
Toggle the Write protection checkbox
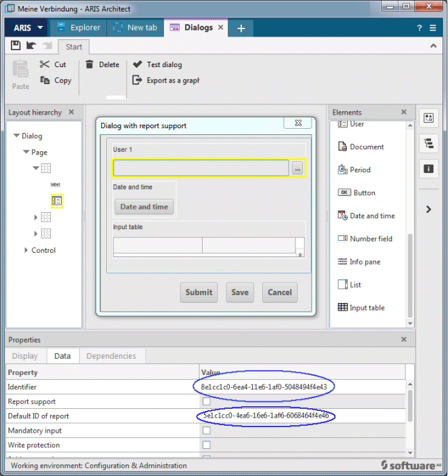click(x=207, y=445)
